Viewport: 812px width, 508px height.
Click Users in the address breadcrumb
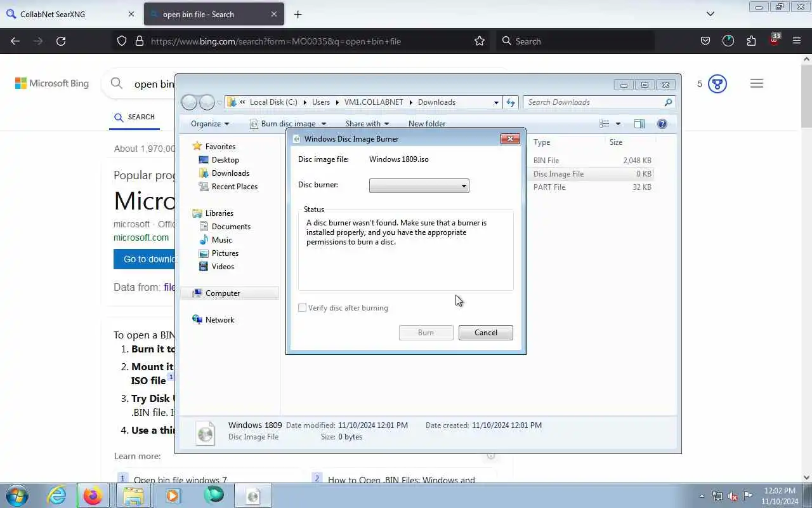pos(321,102)
